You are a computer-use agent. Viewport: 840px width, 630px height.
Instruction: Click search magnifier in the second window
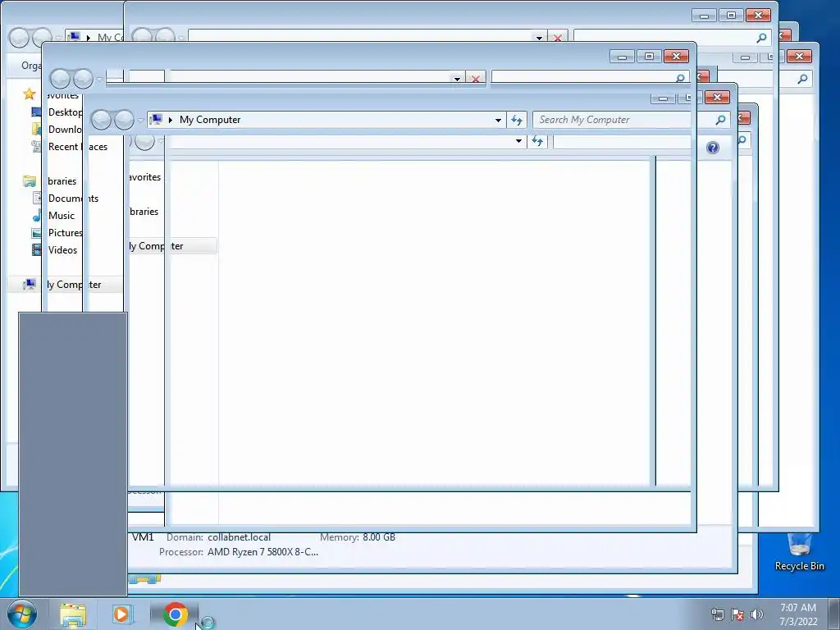point(680,78)
